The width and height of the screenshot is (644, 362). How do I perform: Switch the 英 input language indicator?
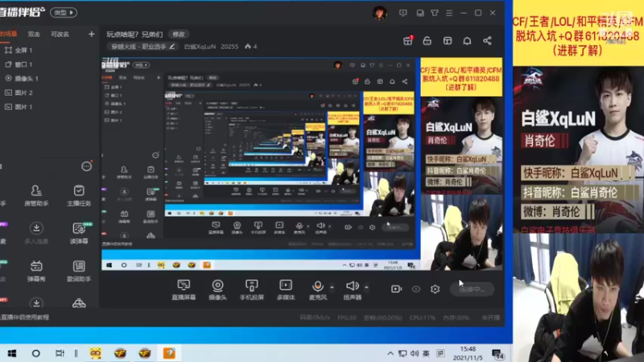coord(427,353)
